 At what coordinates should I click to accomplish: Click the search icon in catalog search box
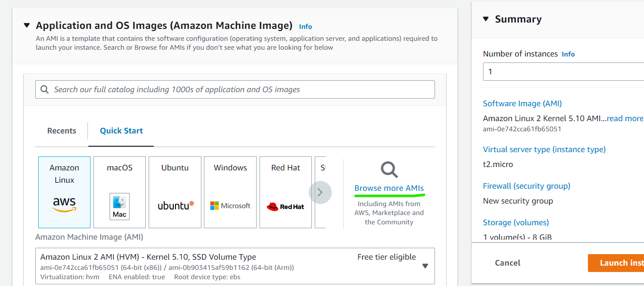pyautogui.click(x=44, y=90)
